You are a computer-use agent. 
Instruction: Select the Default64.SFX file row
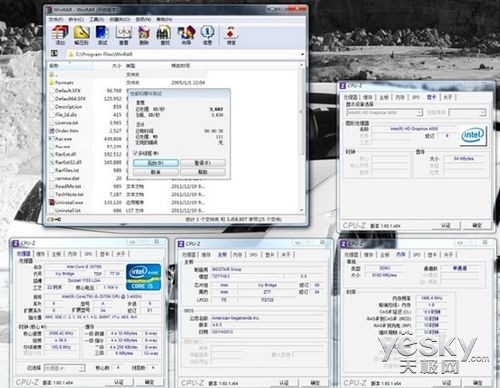128,98
